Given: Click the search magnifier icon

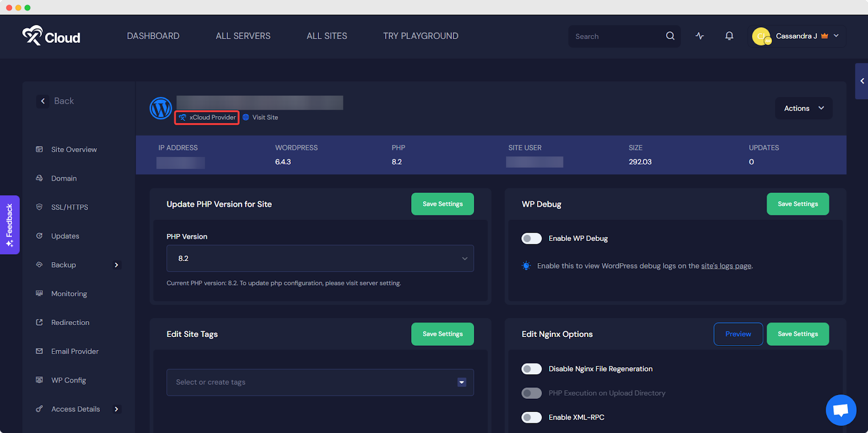Looking at the screenshot, I should pos(670,36).
